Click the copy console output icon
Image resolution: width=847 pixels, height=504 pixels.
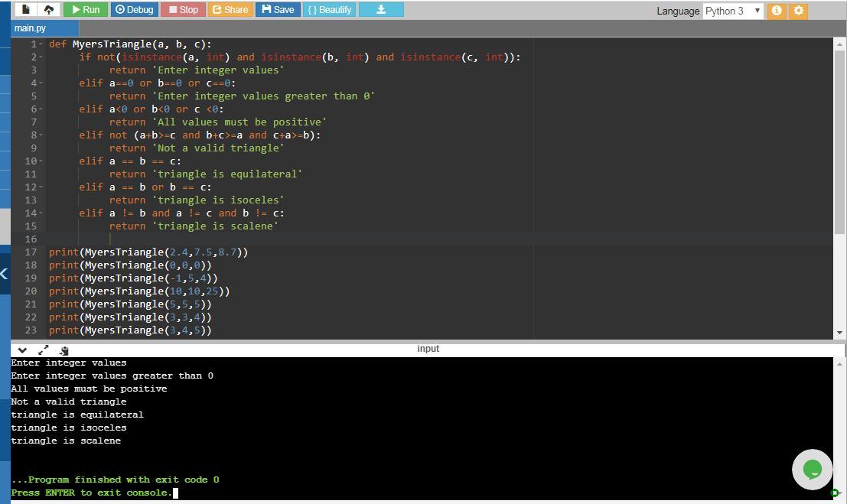tap(64, 350)
